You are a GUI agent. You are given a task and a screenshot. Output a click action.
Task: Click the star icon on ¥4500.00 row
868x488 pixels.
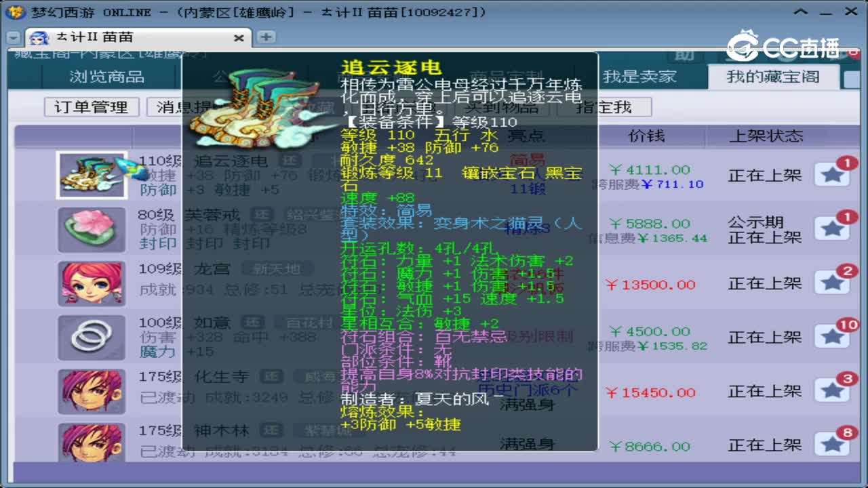[x=832, y=337]
